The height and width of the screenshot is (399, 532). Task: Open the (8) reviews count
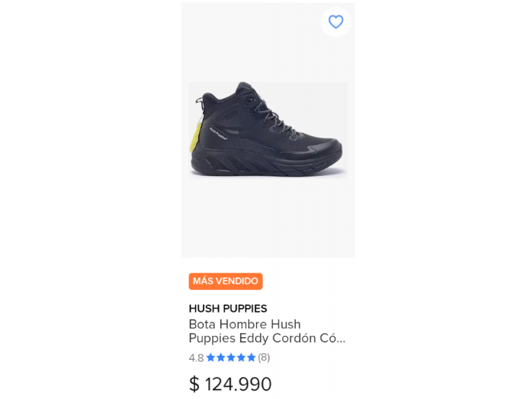[264, 357]
